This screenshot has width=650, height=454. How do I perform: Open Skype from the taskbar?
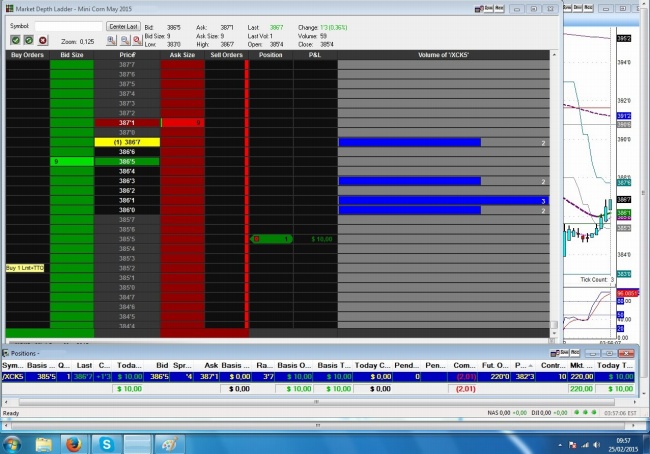point(106,444)
